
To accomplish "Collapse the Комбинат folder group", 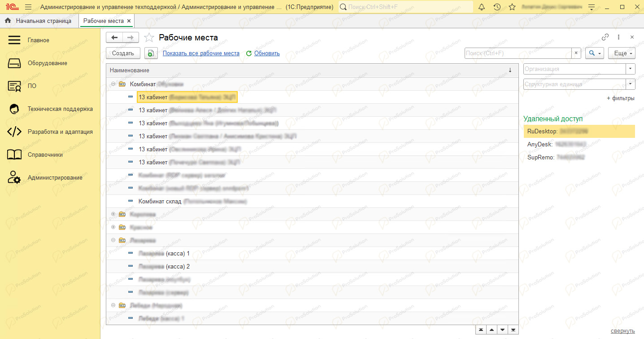I will (113, 84).
